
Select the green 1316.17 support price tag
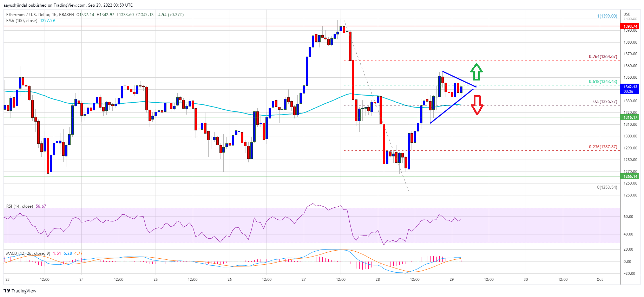630,117
